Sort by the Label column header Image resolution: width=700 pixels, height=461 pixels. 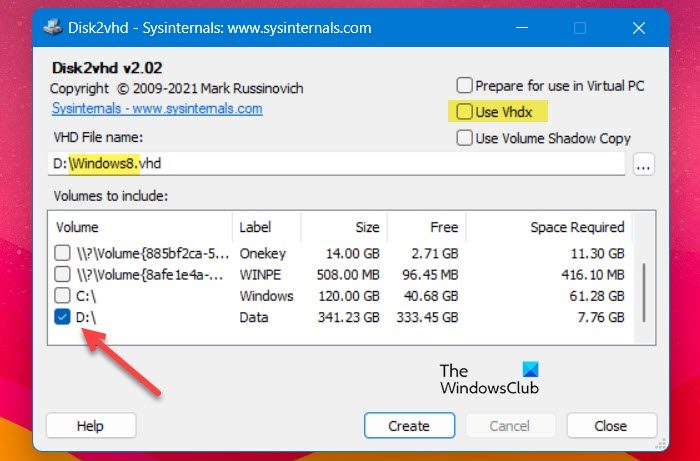coord(267,227)
